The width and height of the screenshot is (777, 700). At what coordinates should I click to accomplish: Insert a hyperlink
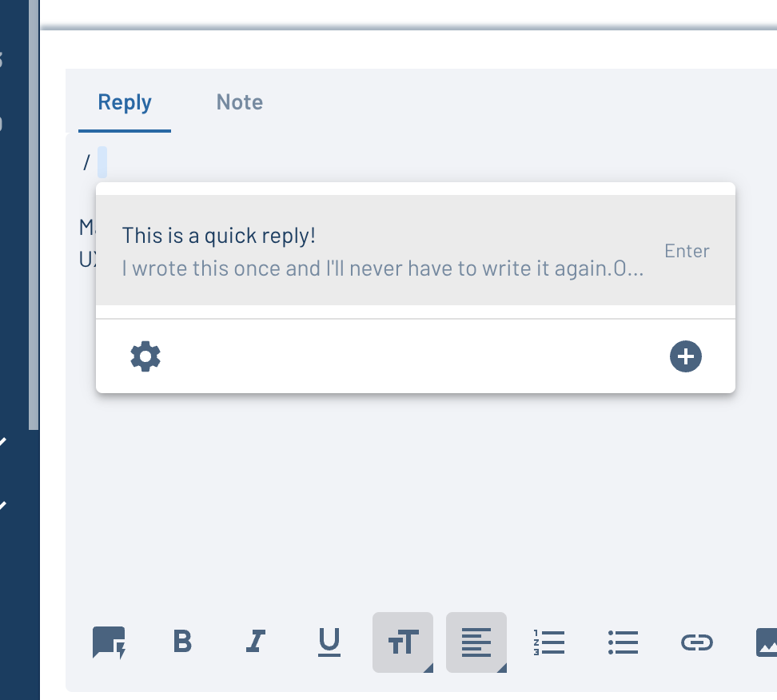697,642
